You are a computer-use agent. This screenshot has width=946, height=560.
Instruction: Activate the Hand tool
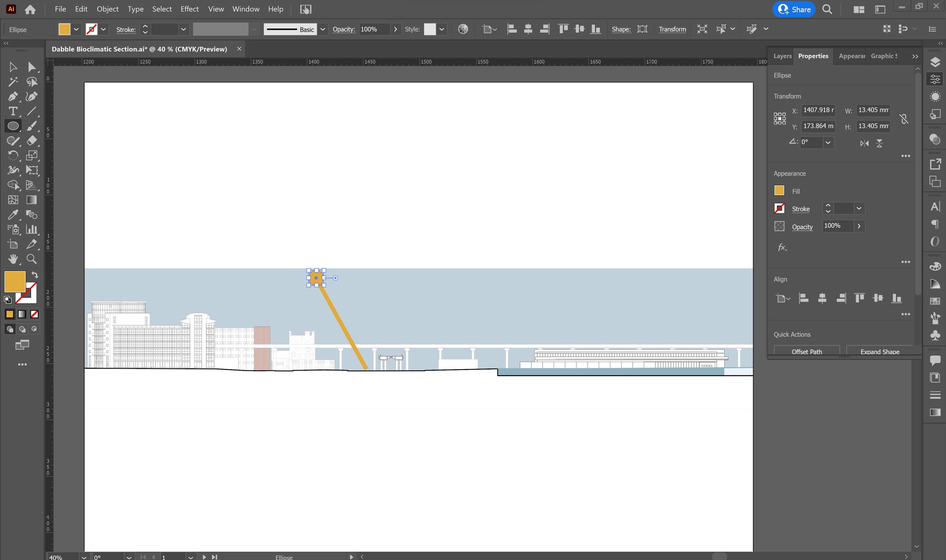click(x=13, y=259)
